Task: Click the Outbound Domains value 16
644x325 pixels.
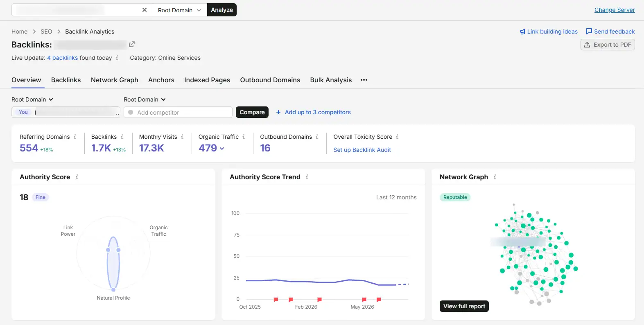Action: click(x=265, y=148)
